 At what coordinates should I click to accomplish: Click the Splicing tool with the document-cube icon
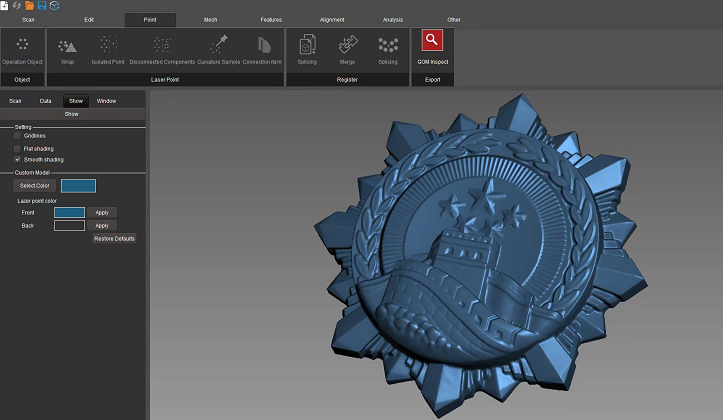pyautogui.click(x=307, y=50)
